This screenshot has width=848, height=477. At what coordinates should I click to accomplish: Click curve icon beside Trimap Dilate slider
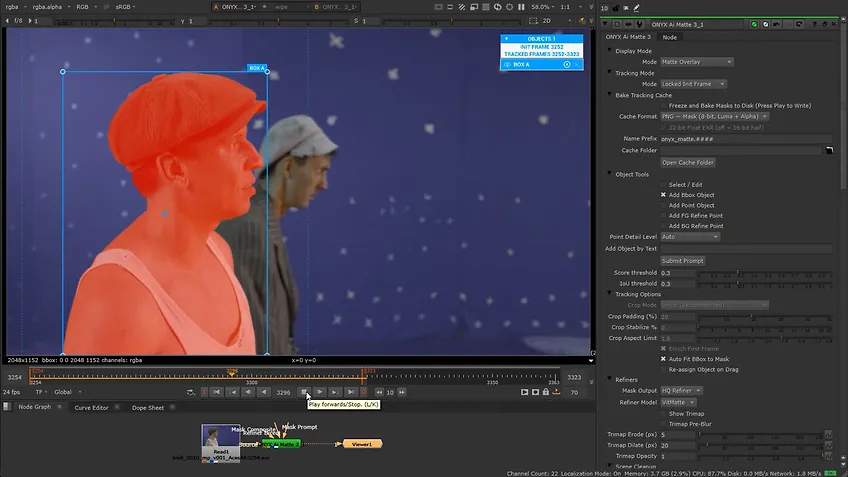829,445
